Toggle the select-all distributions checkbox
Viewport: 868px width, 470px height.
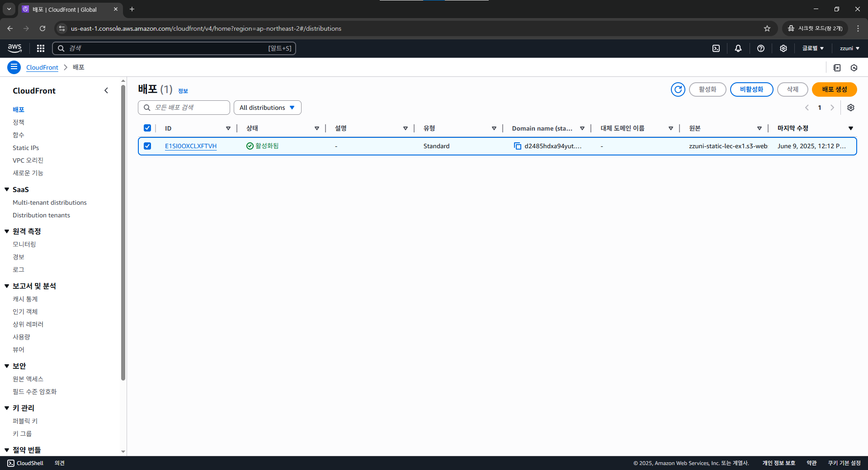coord(147,128)
